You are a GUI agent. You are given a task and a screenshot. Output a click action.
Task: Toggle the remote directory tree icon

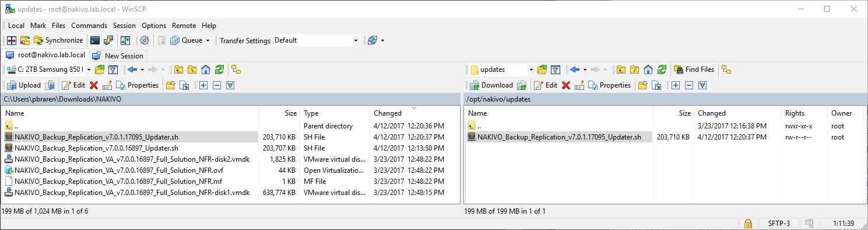point(726,69)
